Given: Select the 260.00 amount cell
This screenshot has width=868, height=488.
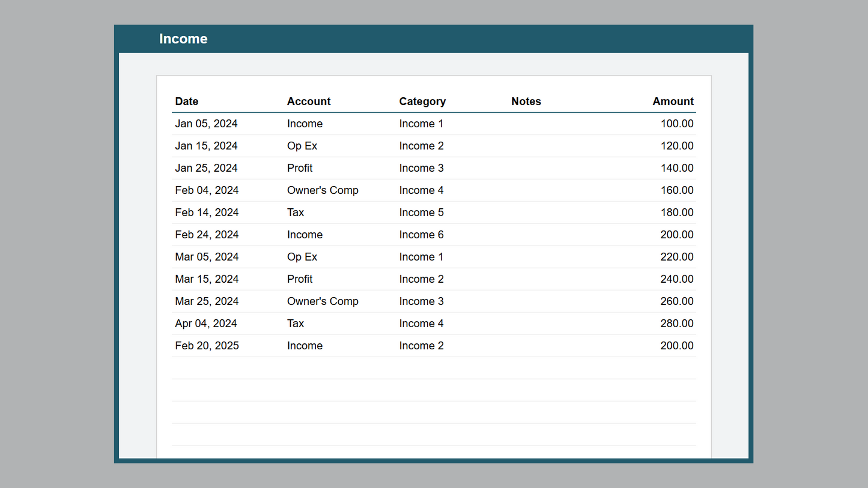Looking at the screenshot, I should pyautogui.click(x=676, y=301).
